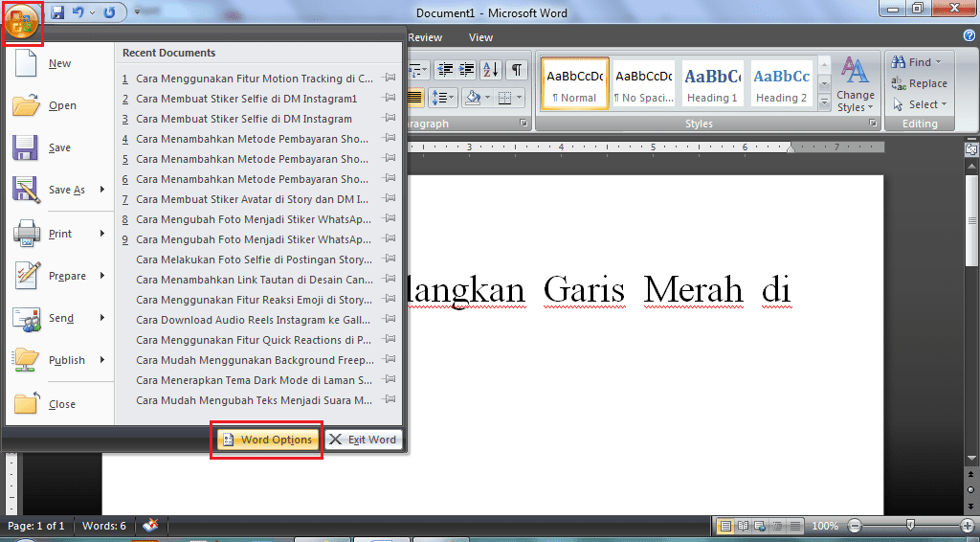
Task: Open the Microsoft Word Help icon
Action: pyautogui.click(x=969, y=35)
